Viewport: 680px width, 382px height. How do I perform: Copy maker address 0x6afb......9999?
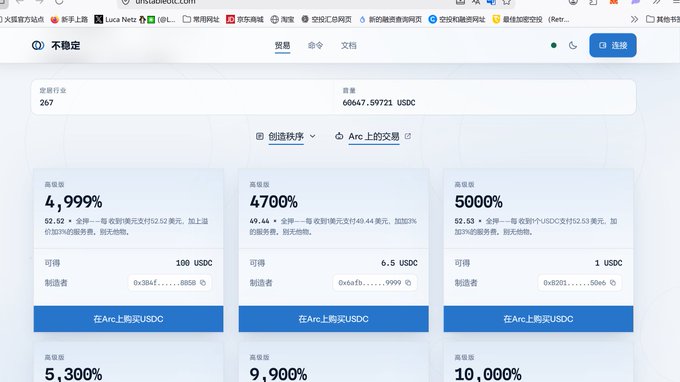[408, 283]
